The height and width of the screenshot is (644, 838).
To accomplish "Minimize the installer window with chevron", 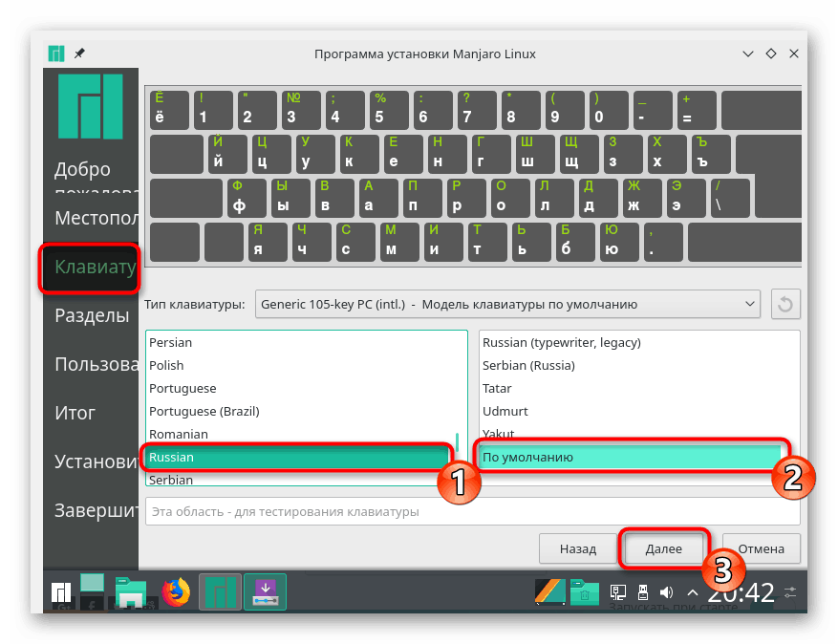I will 747,54.
